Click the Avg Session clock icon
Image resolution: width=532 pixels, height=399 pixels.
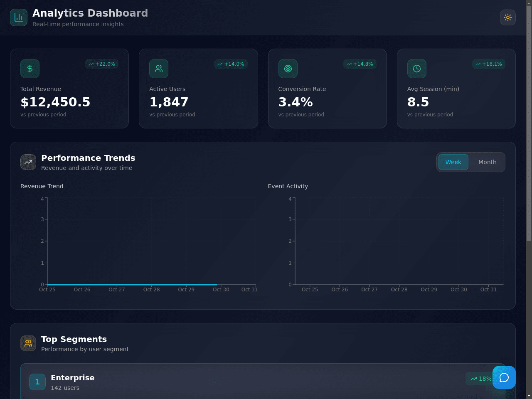[x=417, y=69]
